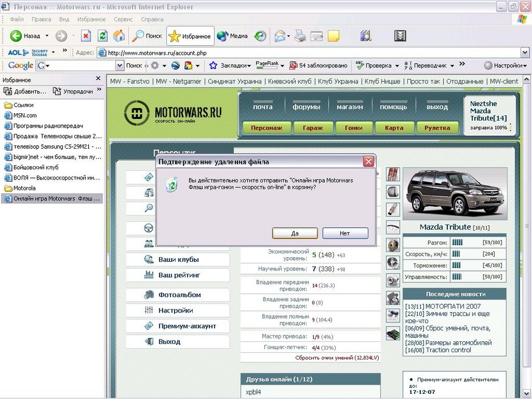Open the Гараж tab

click(313, 128)
